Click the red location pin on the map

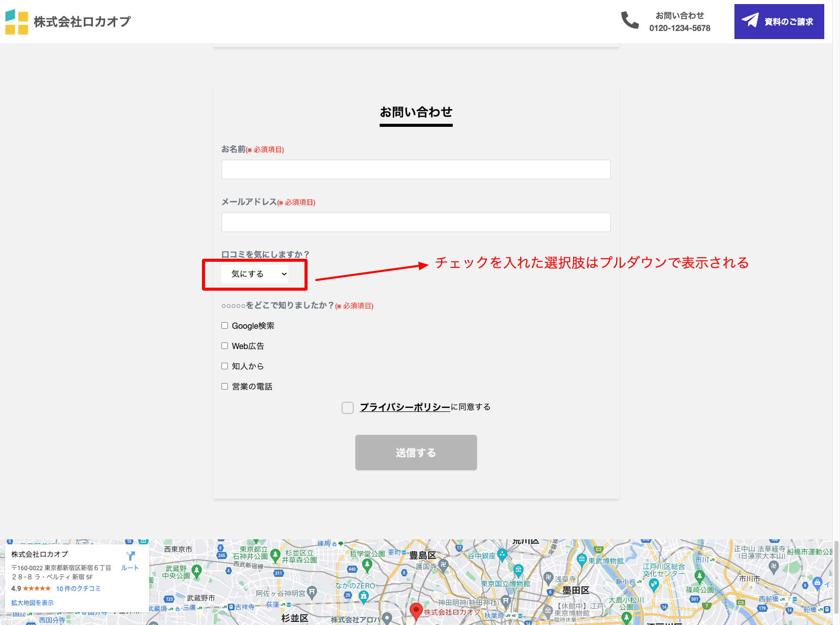[x=416, y=610]
